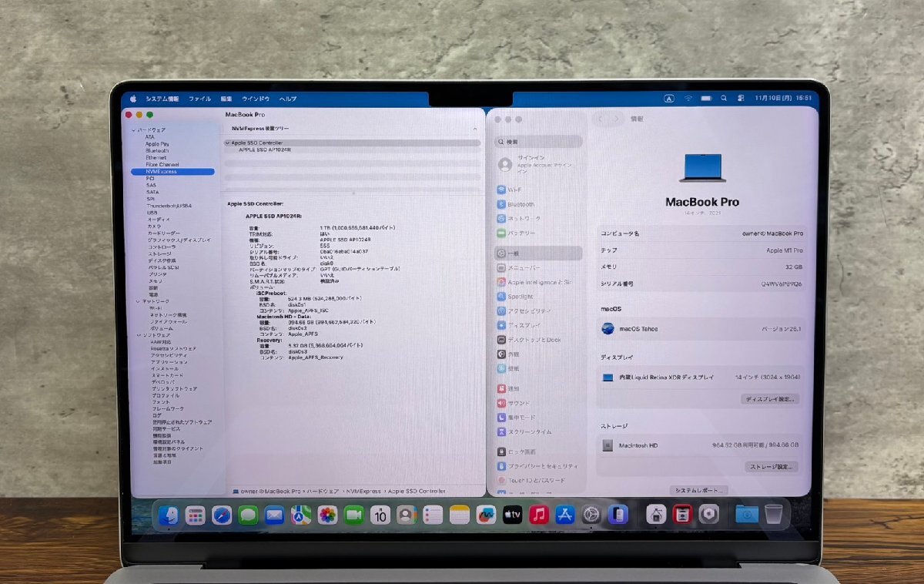This screenshot has height=584, width=924.
Task: Select Bluetooth in System Settings sidebar
Action: (539, 204)
